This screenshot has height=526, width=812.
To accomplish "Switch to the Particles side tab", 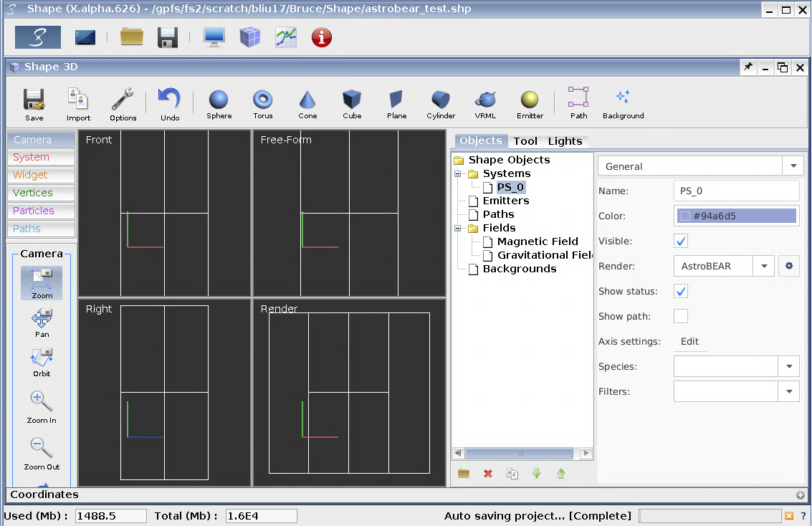I will 42,211.
